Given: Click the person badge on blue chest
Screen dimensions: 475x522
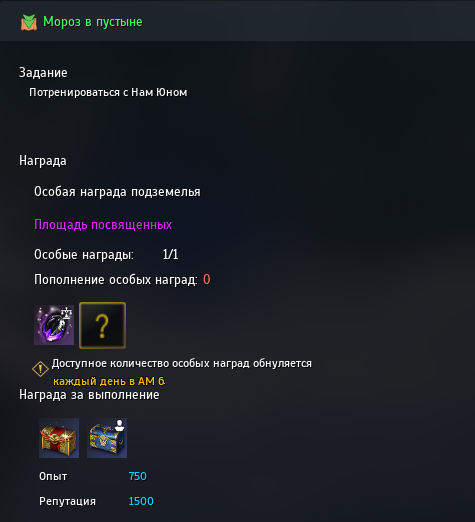Looking at the screenshot, I should [x=119, y=425].
